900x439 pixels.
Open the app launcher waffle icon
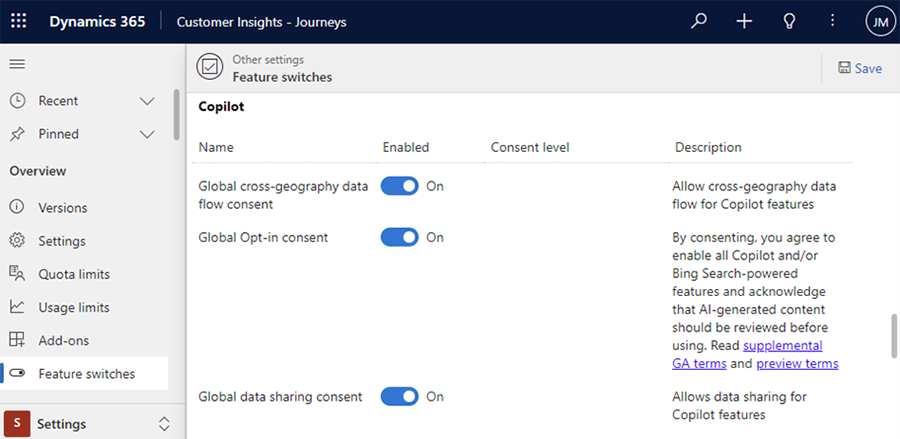pos(19,21)
